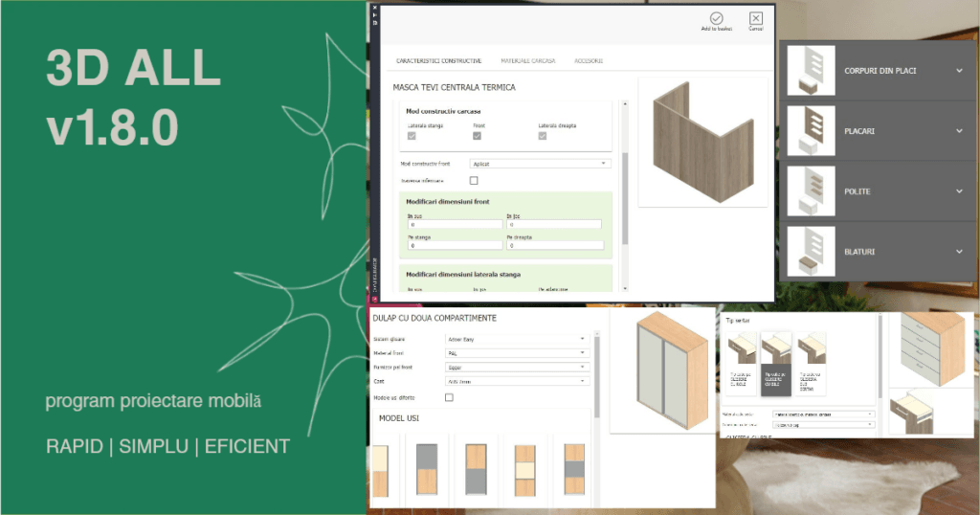Switch to Materiale carcasa tab
This screenshot has width=980, height=515.
(x=528, y=60)
